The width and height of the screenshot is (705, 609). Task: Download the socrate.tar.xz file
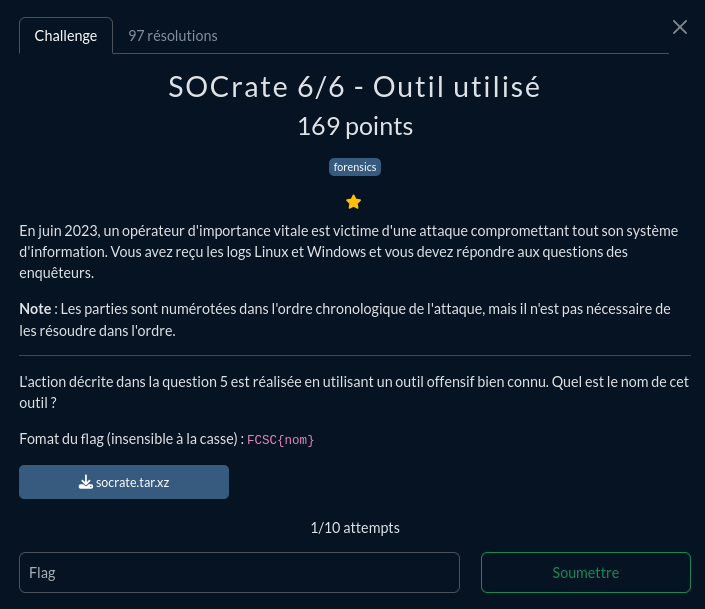pos(124,482)
